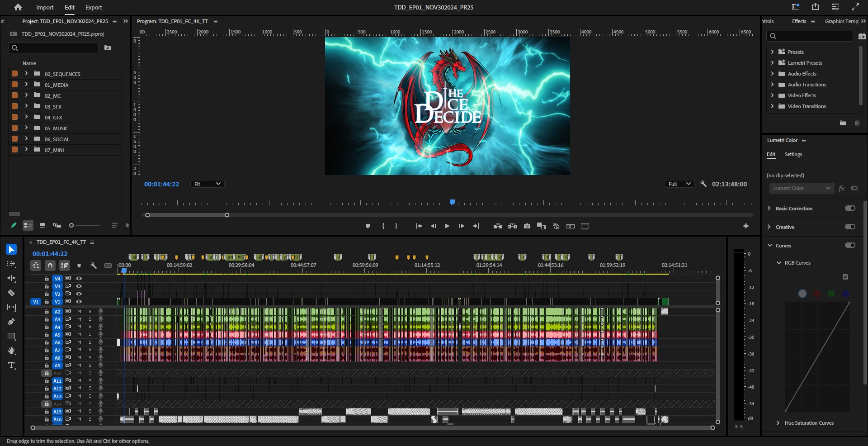The width and height of the screenshot is (868, 446).
Task: Toggle V4 track output eye
Action: click(x=79, y=279)
